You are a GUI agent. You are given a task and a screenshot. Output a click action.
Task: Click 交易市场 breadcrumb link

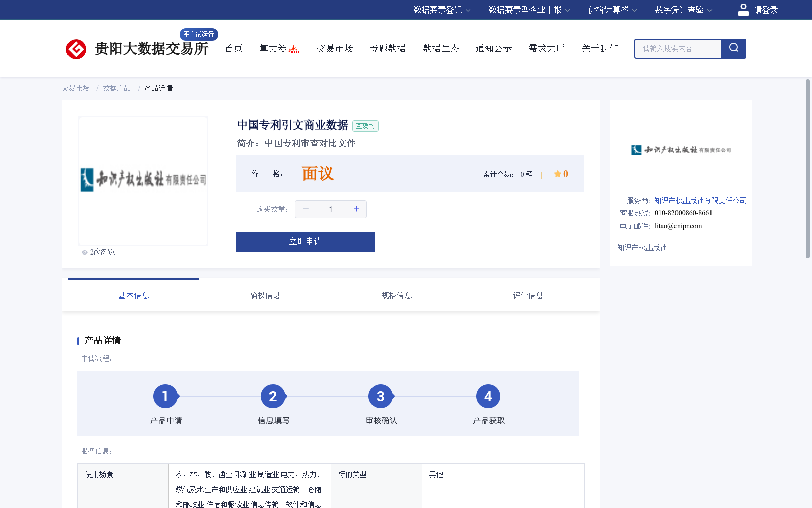pyautogui.click(x=76, y=88)
